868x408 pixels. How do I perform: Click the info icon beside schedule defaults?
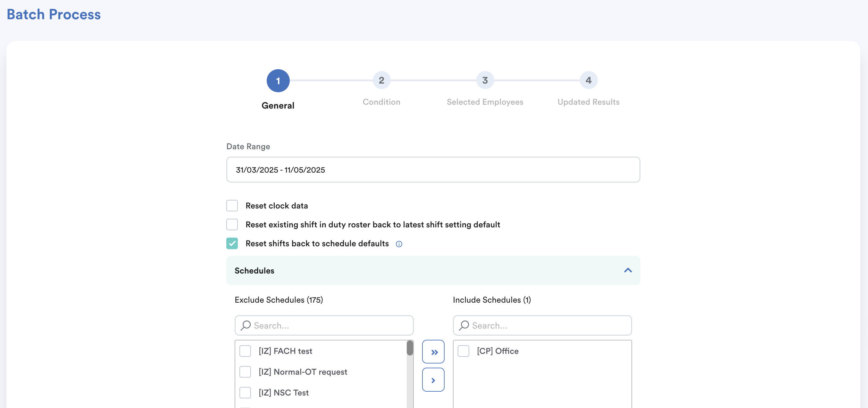(399, 244)
